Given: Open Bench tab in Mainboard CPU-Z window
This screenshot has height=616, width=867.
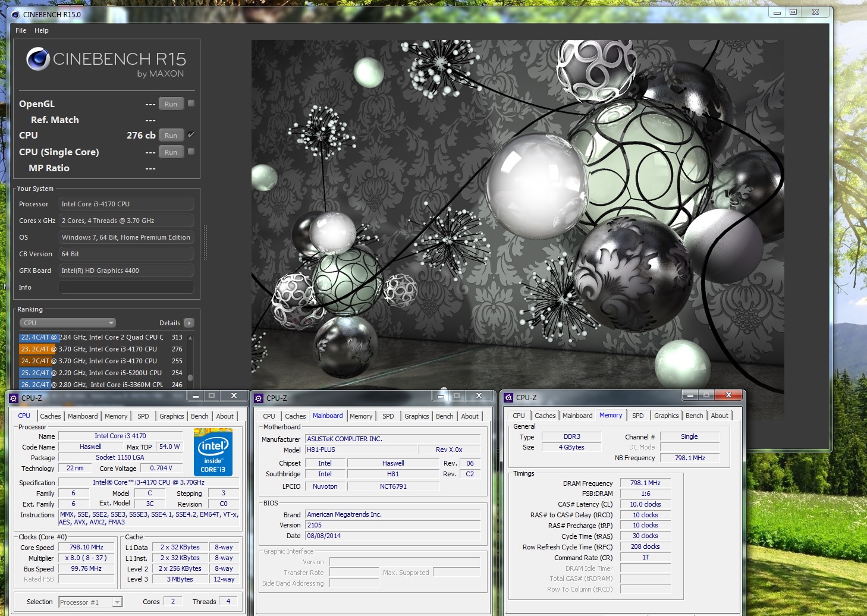Looking at the screenshot, I should coord(445,416).
